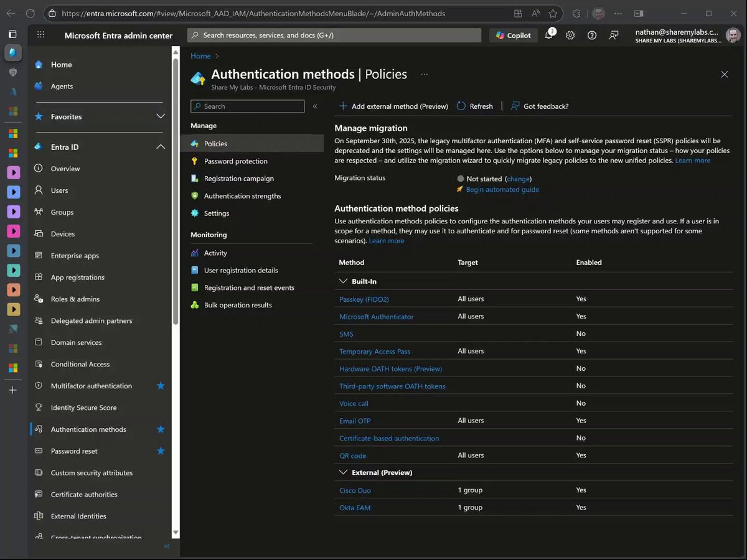Open the Cisco Duo external method

pyautogui.click(x=355, y=491)
